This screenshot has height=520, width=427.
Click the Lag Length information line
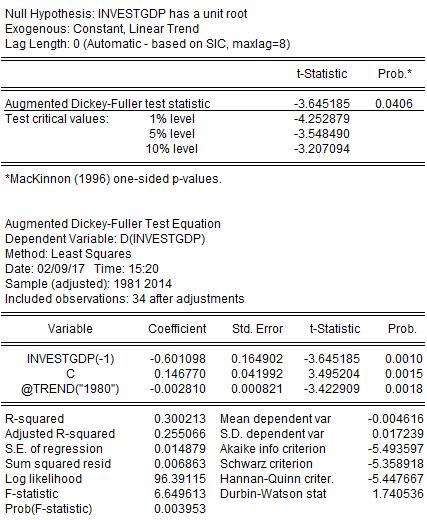pos(147,44)
